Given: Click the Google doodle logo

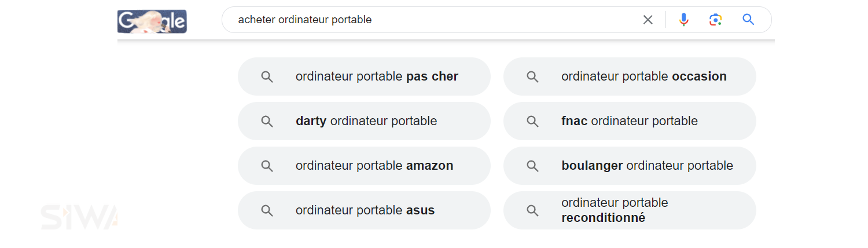Looking at the screenshot, I should tap(152, 21).
